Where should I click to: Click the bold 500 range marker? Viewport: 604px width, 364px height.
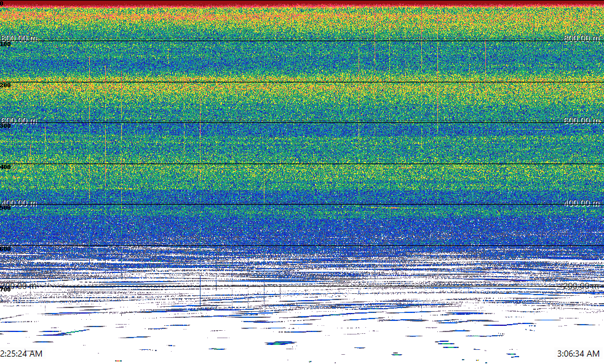pyautogui.click(x=6, y=208)
